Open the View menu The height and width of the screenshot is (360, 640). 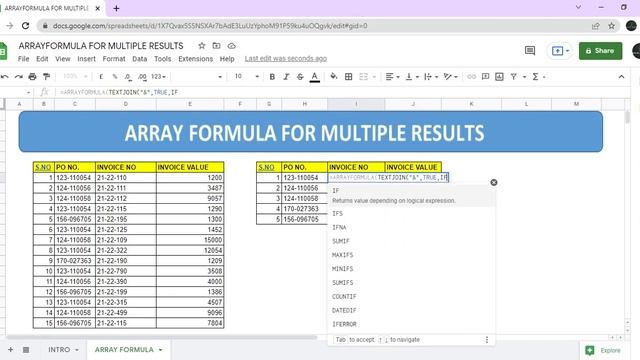[62, 59]
